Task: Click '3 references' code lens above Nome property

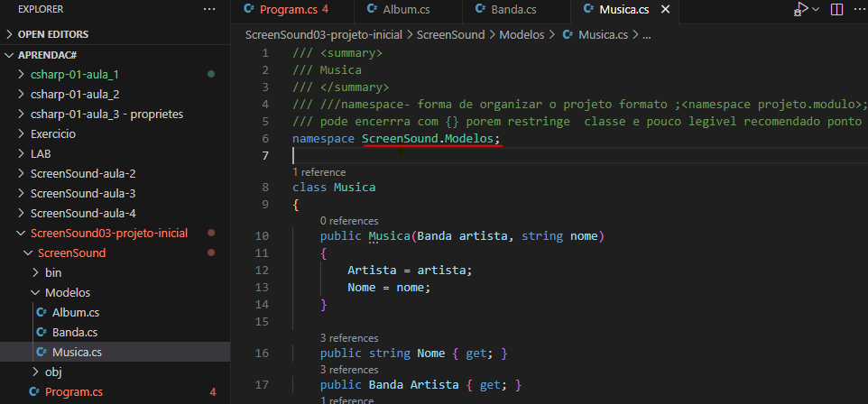Action: click(349, 337)
